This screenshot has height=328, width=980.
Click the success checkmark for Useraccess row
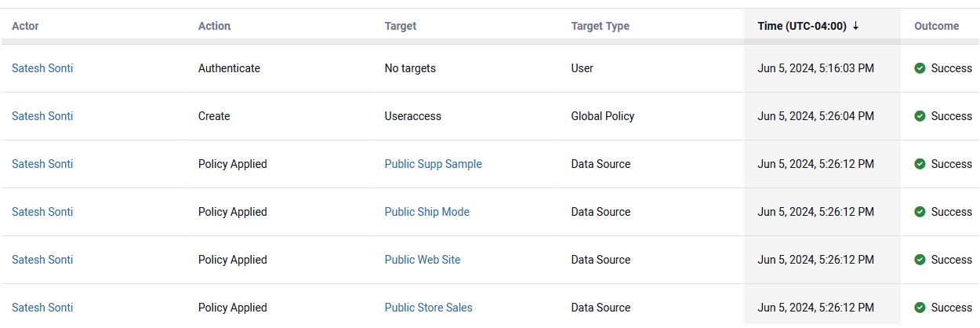coord(920,116)
